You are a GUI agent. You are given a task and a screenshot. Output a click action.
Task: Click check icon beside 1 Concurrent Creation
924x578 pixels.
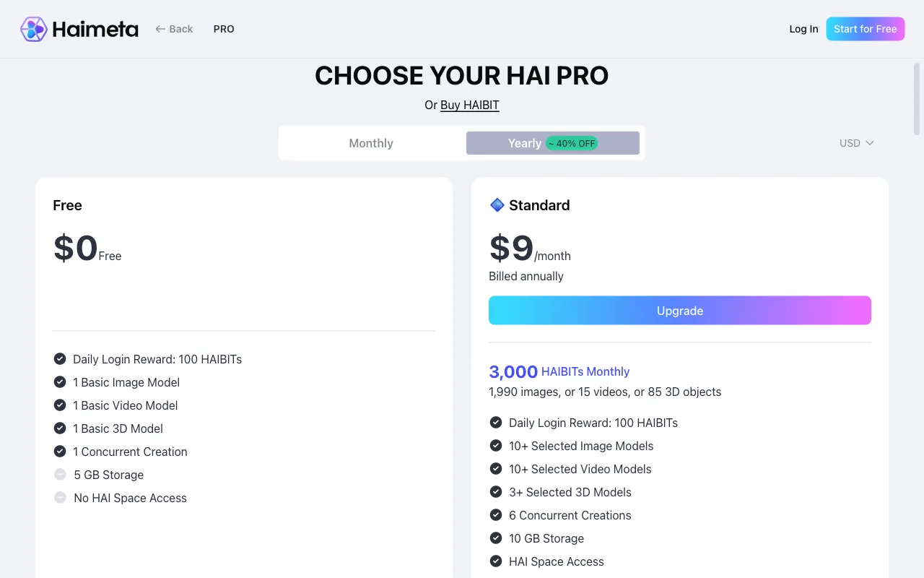click(60, 452)
